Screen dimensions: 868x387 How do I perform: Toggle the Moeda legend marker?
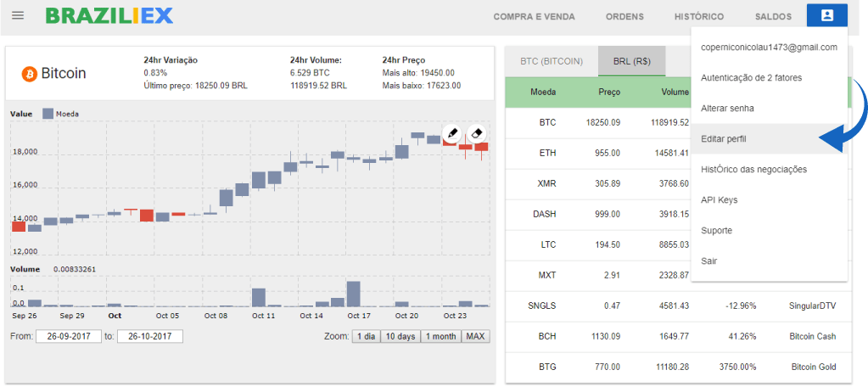click(48, 113)
